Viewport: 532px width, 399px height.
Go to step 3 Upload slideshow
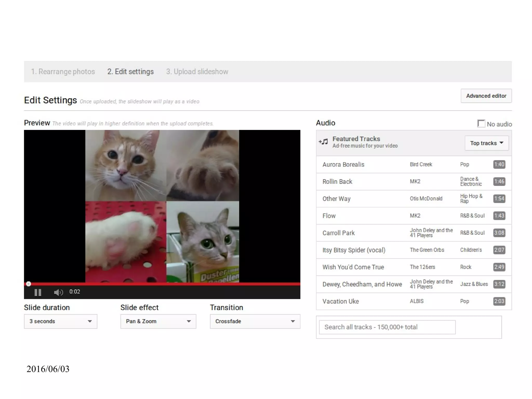coord(197,71)
